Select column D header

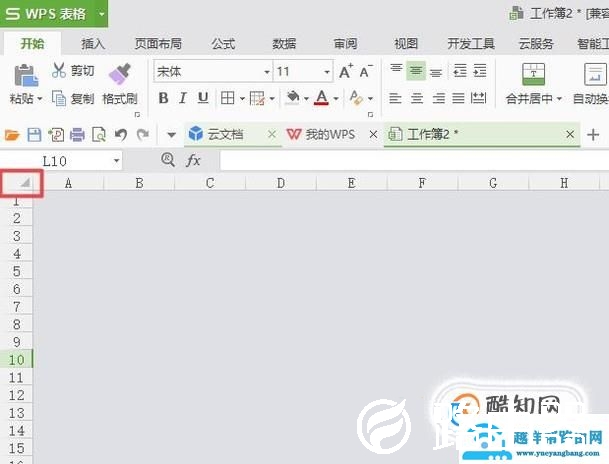coord(281,182)
